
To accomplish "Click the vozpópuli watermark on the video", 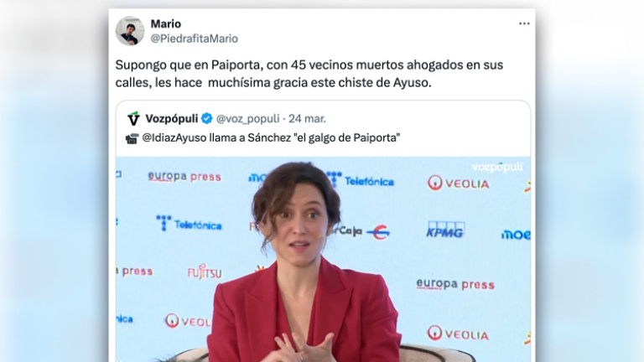I will tap(497, 167).
